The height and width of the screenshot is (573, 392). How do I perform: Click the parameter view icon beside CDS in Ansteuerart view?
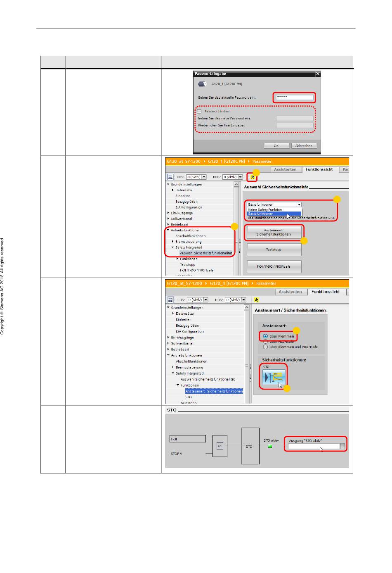(170, 300)
